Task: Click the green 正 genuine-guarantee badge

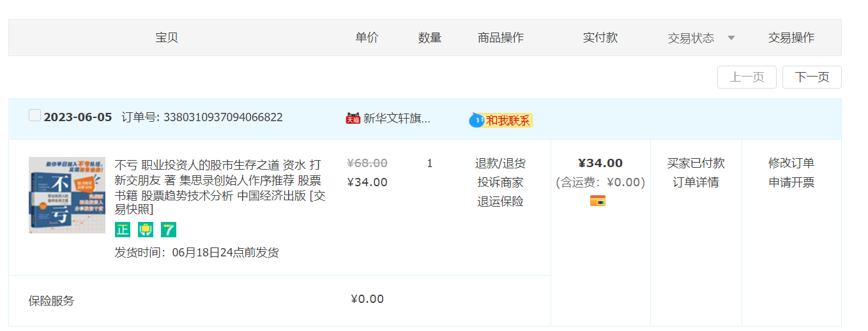Action: [x=122, y=230]
